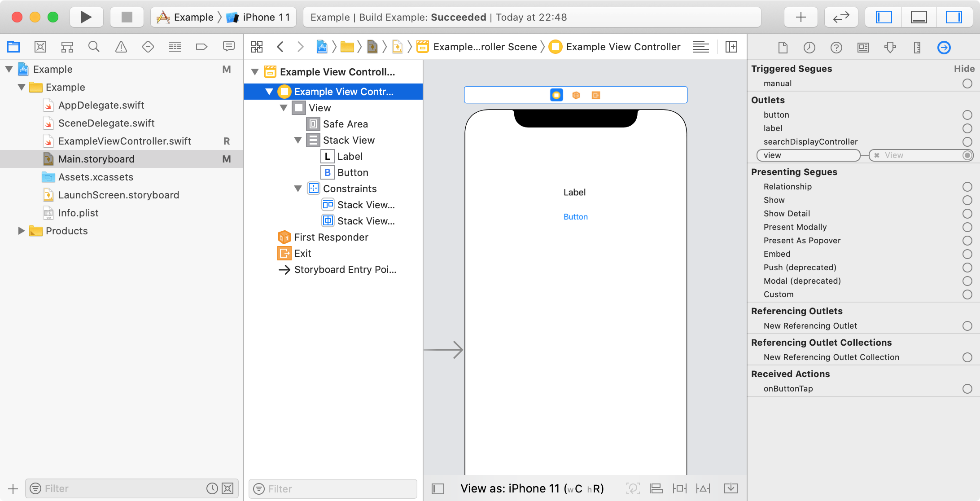This screenshot has width=980, height=501.
Task: Show the Project navigator tab
Action: (13, 47)
